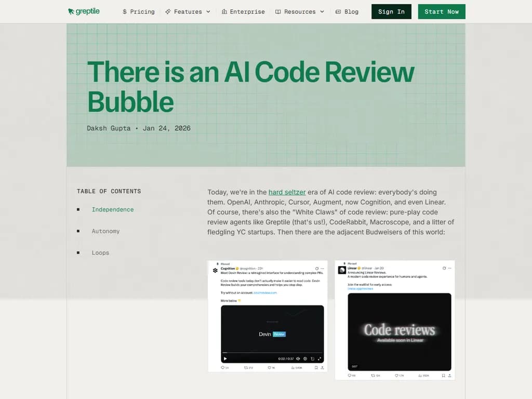Open the Blog page

pyautogui.click(x=347, y=11)
